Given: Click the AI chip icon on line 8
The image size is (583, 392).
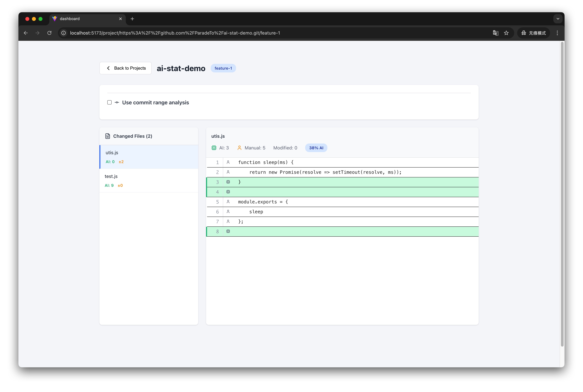Looking at the screenshot, I should [x=228, y=231].
